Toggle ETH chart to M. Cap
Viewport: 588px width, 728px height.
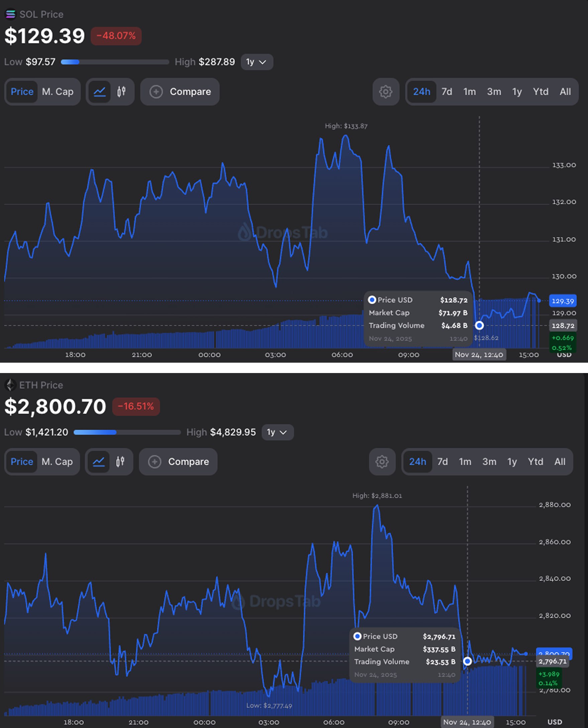(57, 462)
